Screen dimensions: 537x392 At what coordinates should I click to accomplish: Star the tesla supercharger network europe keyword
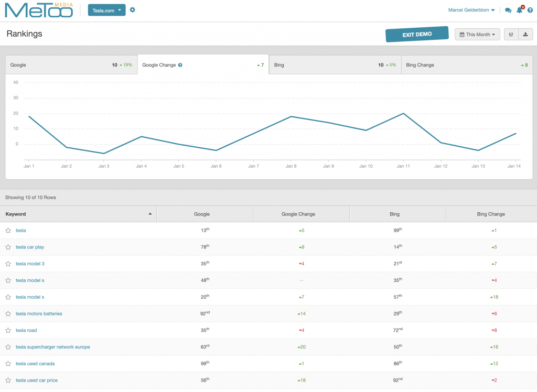click(8, 347)
